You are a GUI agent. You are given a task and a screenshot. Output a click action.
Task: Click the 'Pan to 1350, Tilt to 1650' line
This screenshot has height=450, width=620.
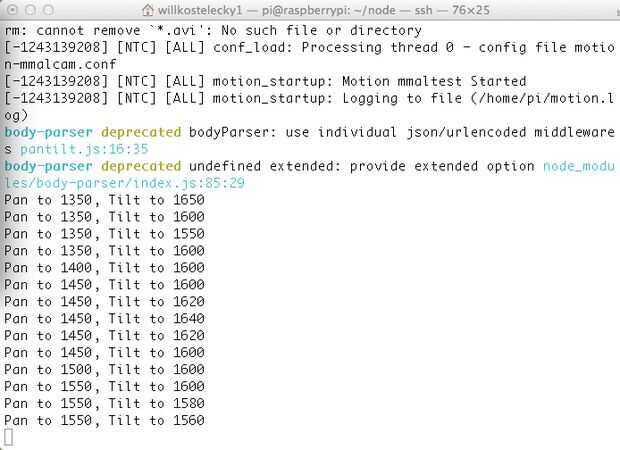(104, 199)
